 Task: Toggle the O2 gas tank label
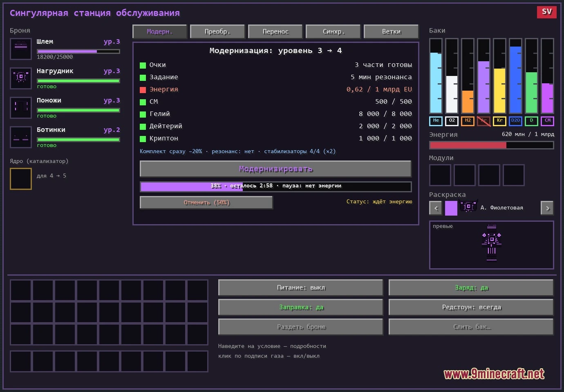[452, 121]
